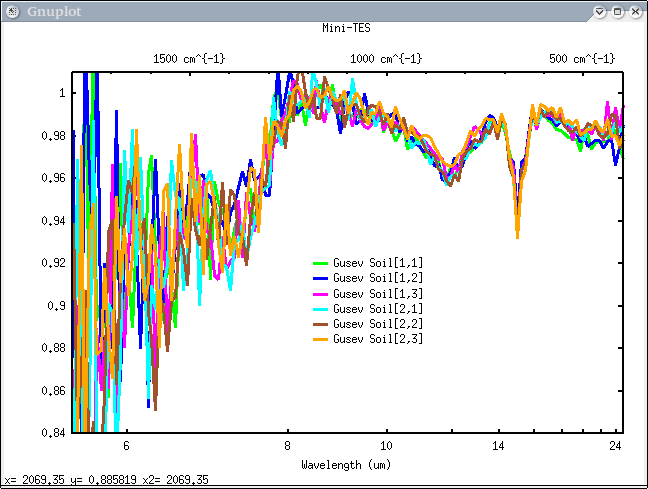
Task: Click the Gnuplot title bar text
Action: click(x=54, y=12)
